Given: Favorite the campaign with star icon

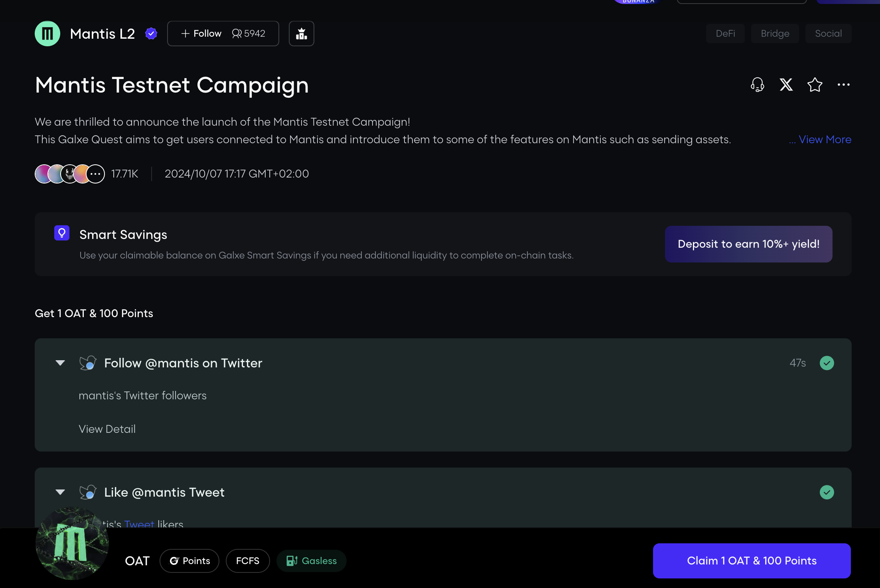Looking at the screenshot, I should coord(815,85).
